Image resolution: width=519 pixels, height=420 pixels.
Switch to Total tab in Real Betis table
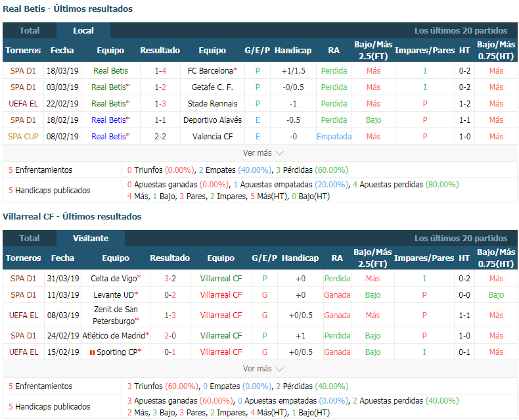click(x=30, y=30)
